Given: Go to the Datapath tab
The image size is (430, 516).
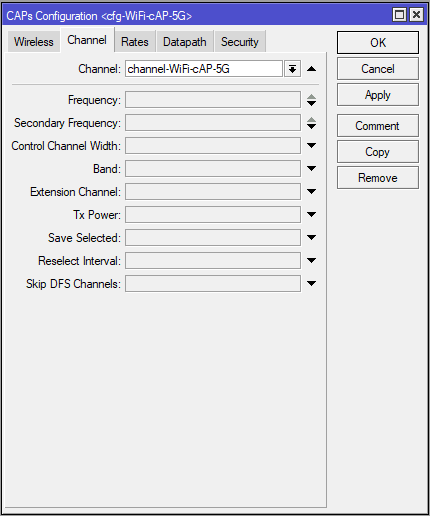Looking at the screenshot, I should point(185,42).
